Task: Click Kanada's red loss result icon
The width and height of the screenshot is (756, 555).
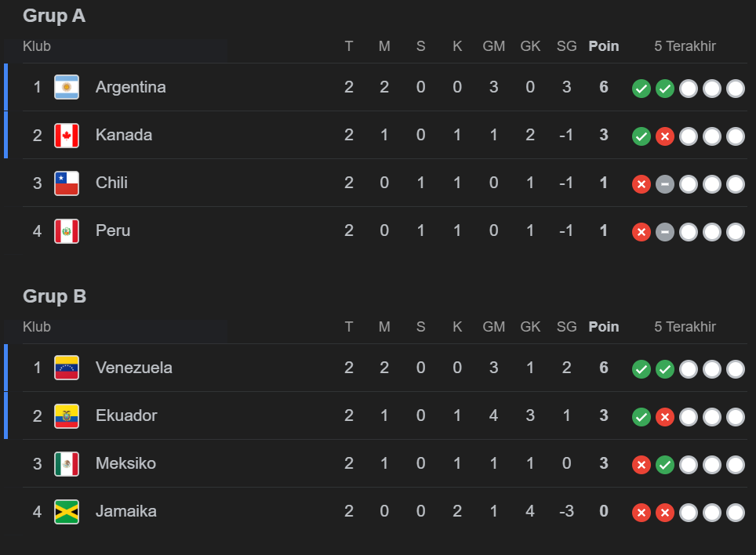Action: 665,136
